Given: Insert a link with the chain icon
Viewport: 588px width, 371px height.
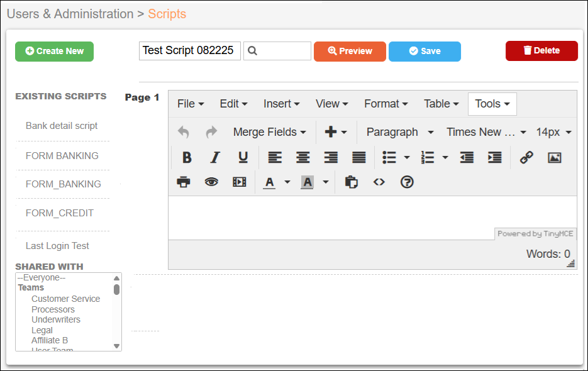Looking at the screenshot, I should pos(526,158).
